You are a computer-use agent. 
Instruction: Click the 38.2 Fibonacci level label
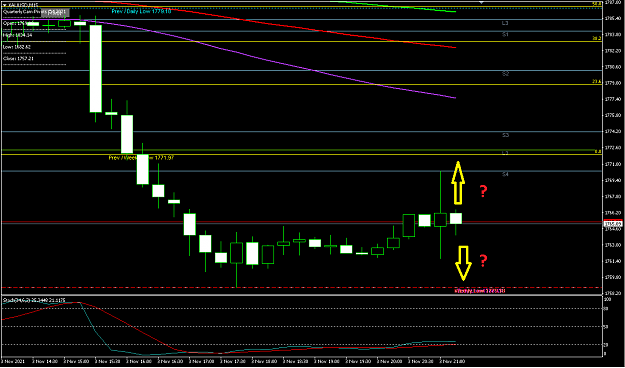click(597, 39)
